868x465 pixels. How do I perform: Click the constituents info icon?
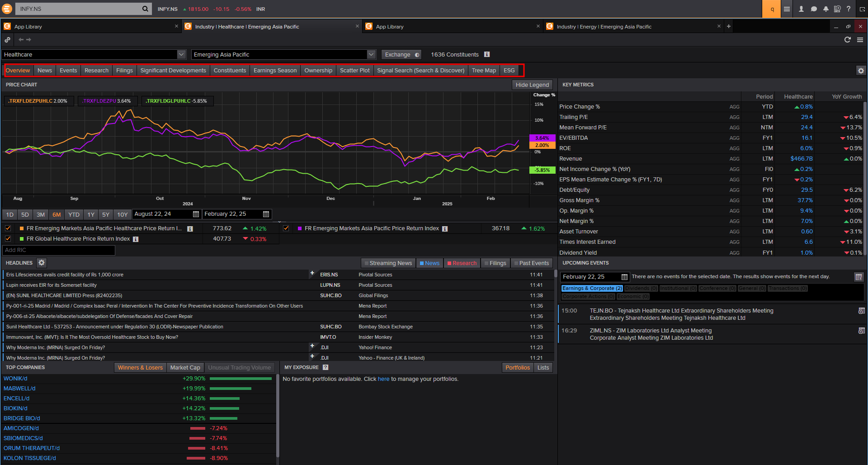[487, 55]
